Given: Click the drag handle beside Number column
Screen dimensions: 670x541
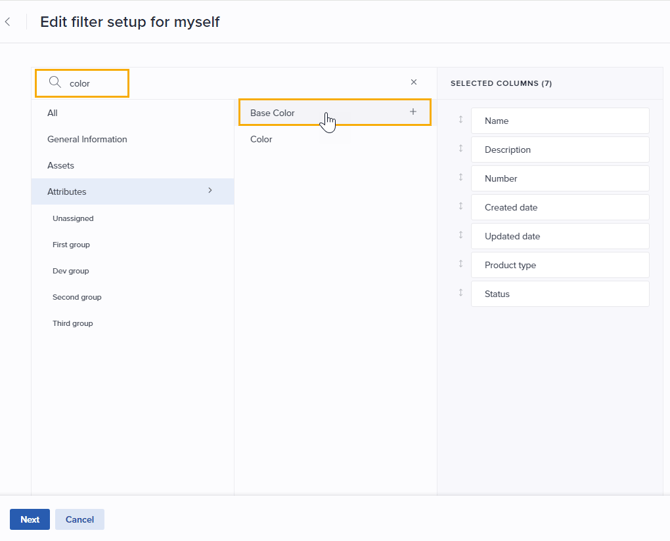Looking at the screenshot, I should [x=461, y=178].
